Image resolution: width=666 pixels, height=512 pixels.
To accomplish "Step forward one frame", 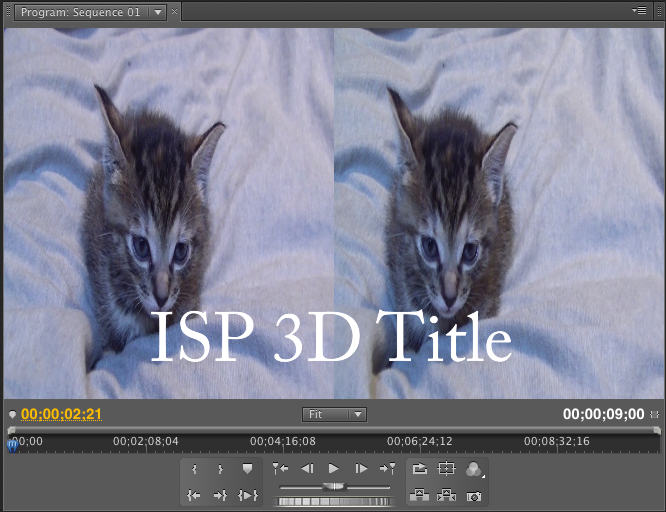I will [x=361, y=469].
